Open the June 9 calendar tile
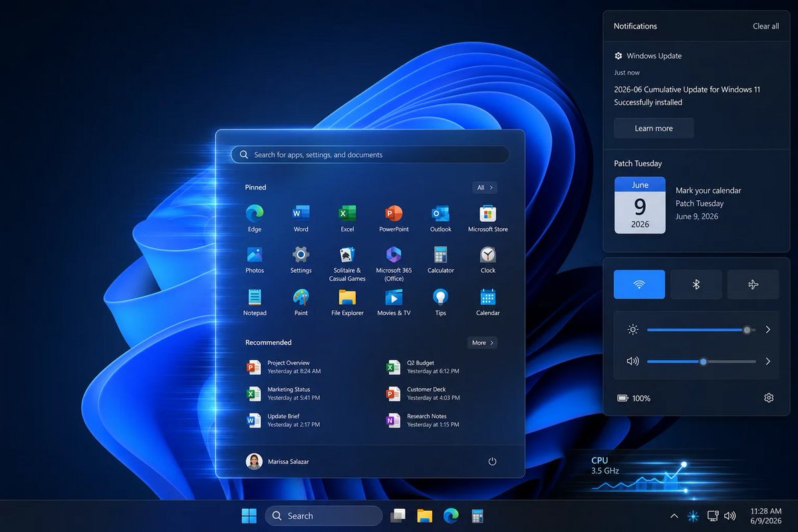The width and height of the screenshot is (798, 532). (640, 205)
